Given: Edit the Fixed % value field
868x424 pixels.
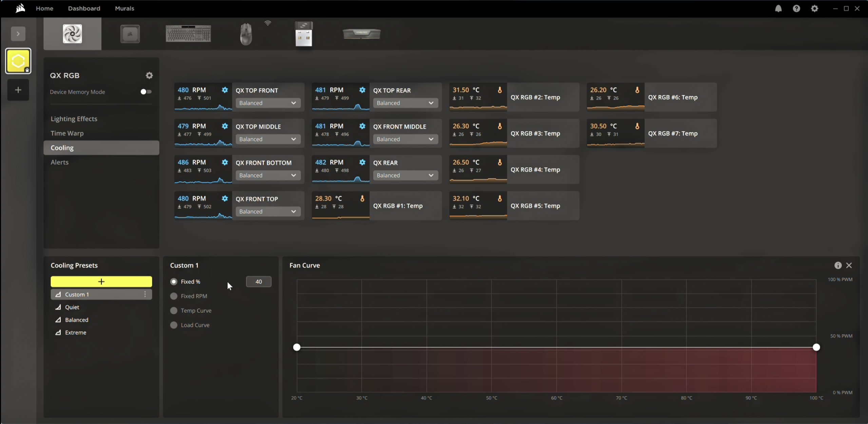Looking at the screenshot, I should [258, 282].
